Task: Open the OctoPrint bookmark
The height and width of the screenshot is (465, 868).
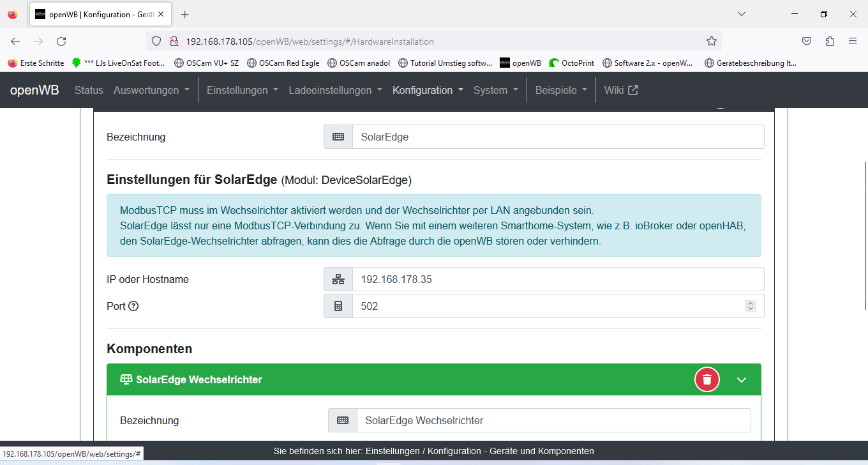Action: coord(572,63)
